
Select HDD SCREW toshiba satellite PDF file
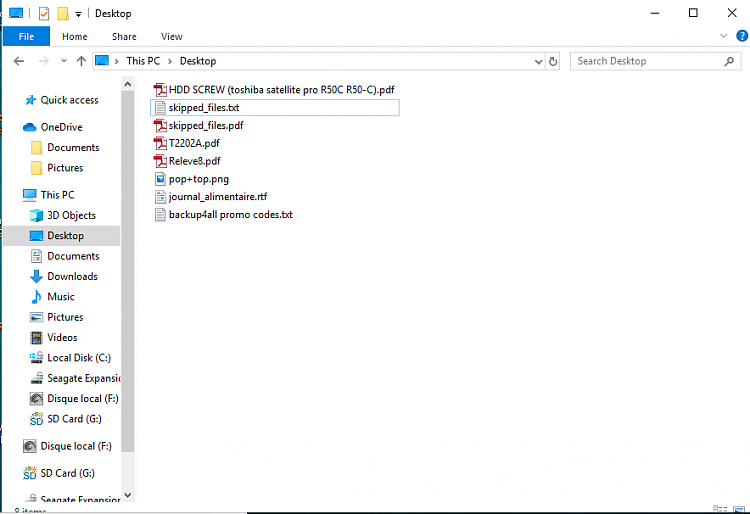(275, 90)
